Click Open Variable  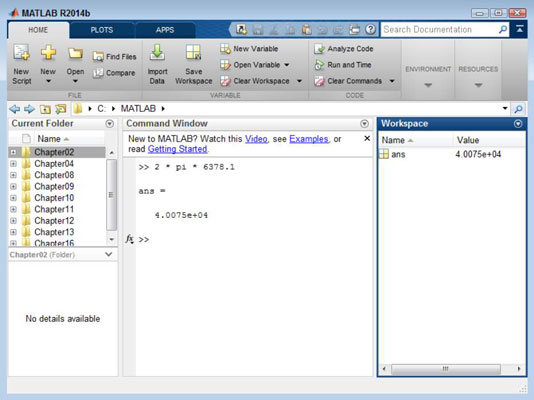point(250,65)
